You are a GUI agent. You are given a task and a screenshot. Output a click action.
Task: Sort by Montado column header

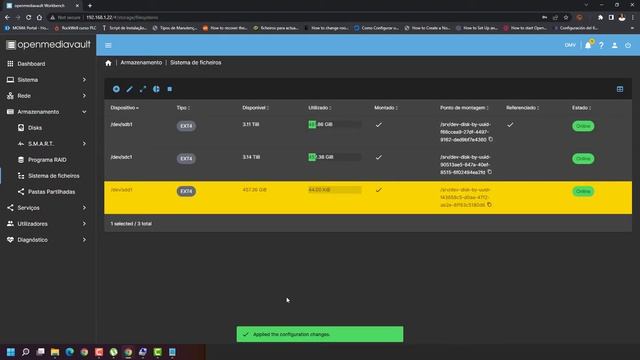pyautogui.click(x=386, y=108)
